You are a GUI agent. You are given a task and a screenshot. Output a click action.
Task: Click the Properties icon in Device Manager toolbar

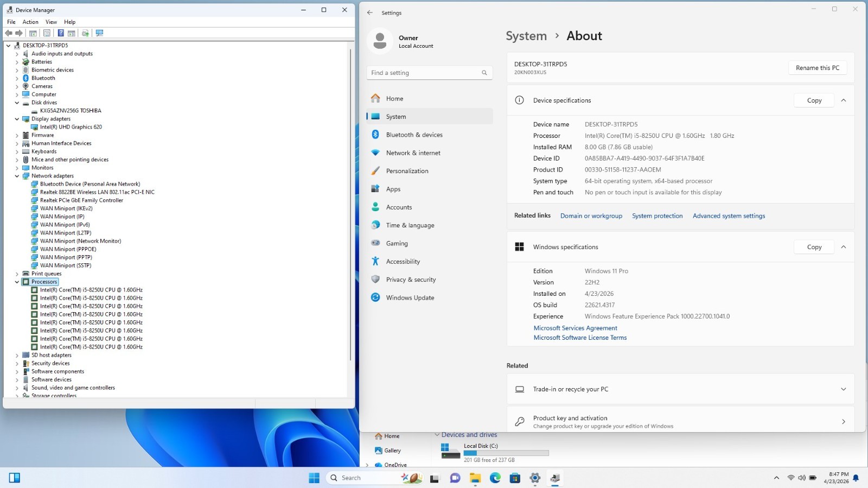click(47, 33)
